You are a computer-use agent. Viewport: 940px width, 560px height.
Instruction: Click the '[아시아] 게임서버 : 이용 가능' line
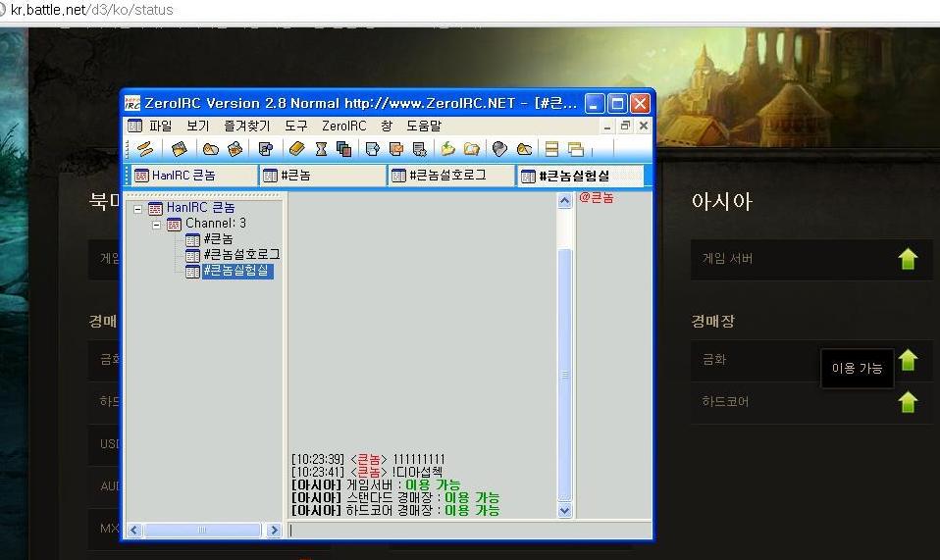pyautogui.click(x=376, y=484)
